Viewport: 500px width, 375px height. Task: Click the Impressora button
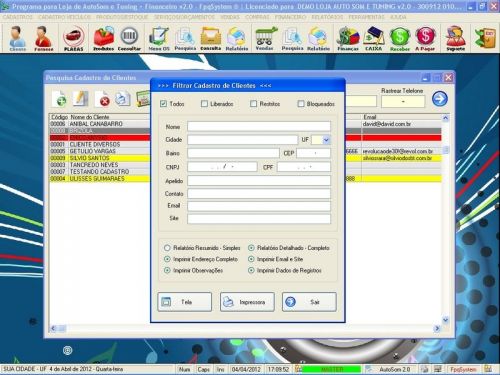[x=247, y=302]
